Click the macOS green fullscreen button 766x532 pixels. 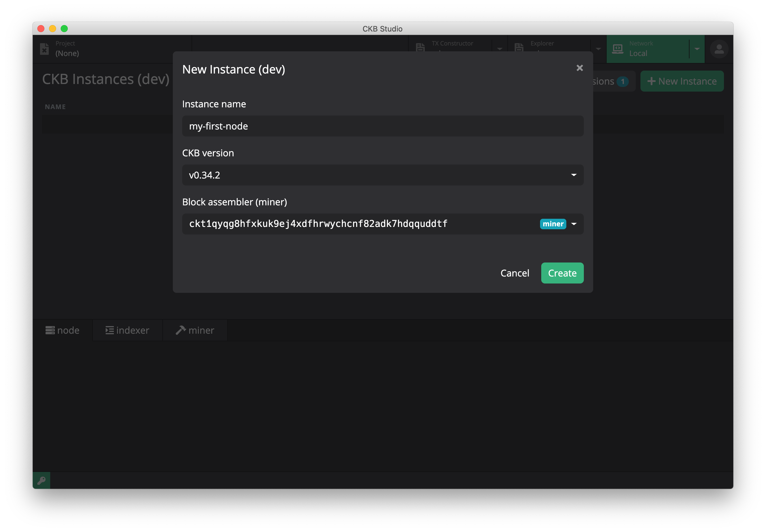pos(64,29)
